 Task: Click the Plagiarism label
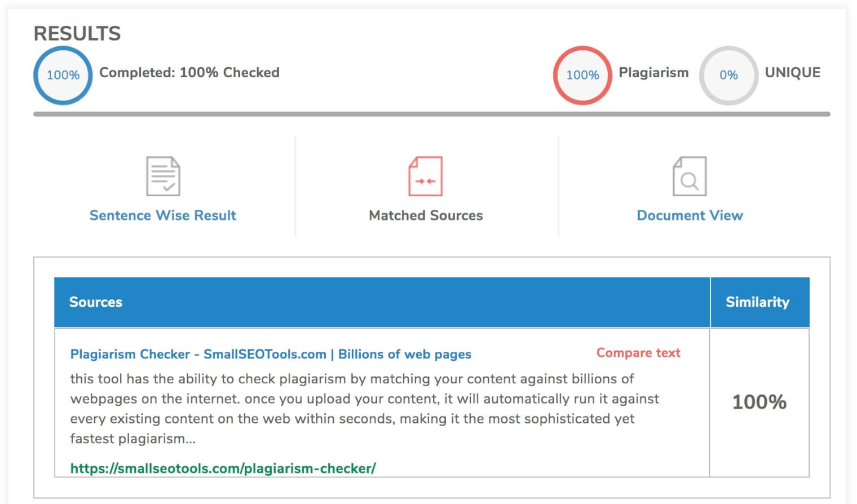pyautogui.click(x=653, y=73)
